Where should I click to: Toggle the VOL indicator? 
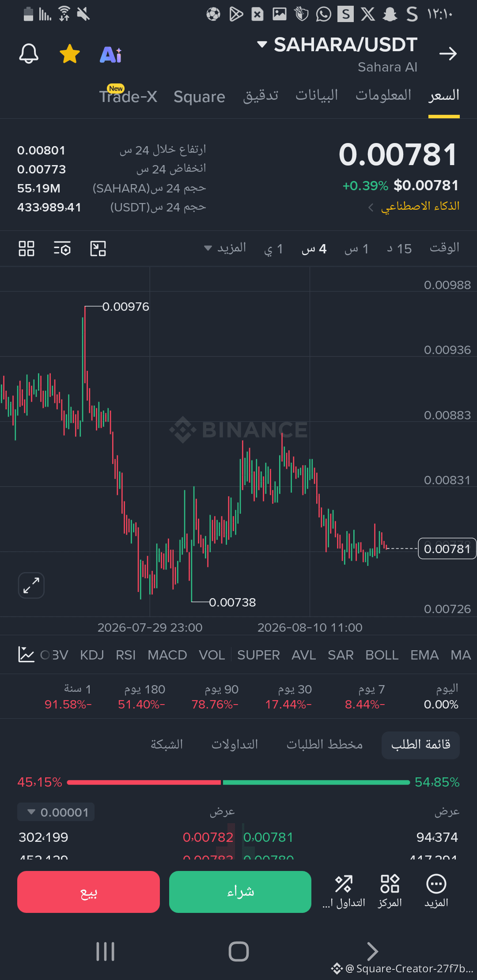pos(212,655)
